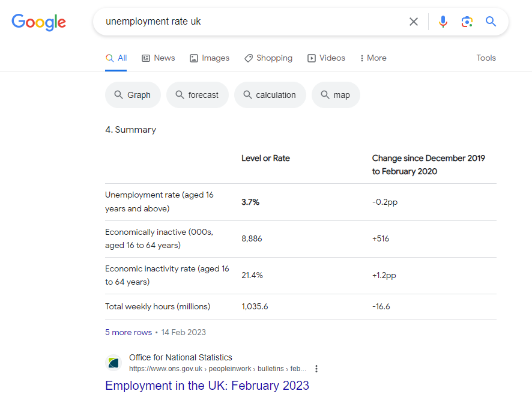Switch to the Shopping tab
This screenshot has height=403, width=532.
point(268,58)
